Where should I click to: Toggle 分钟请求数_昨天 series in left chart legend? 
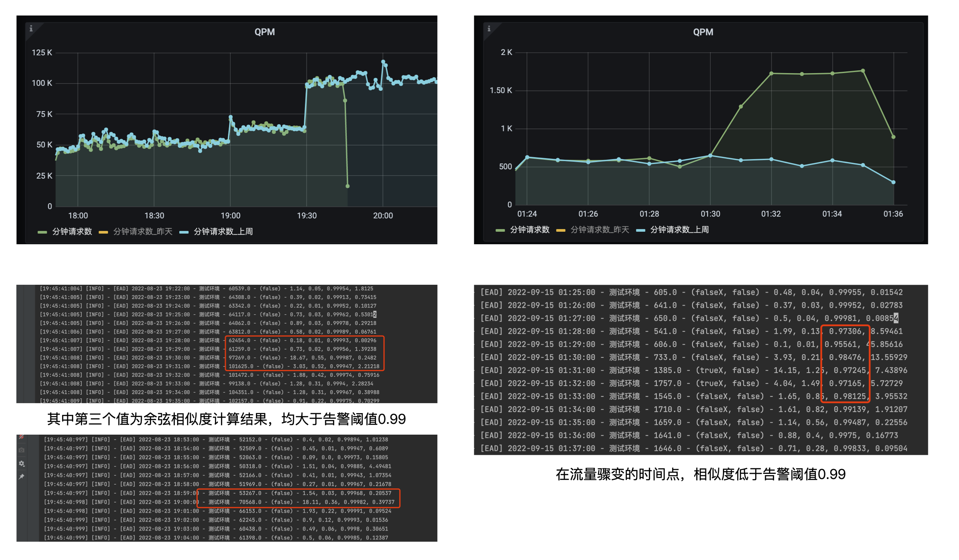[143, 232]
